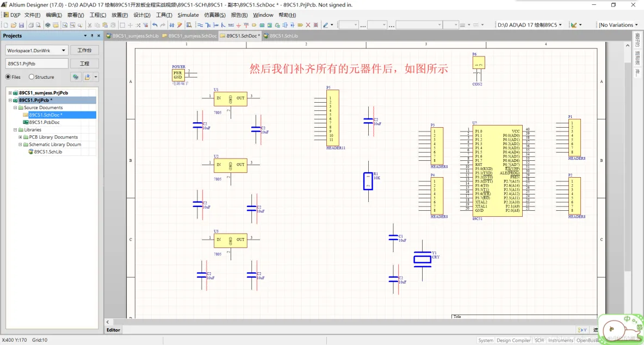Select the Files radio button

8,77
